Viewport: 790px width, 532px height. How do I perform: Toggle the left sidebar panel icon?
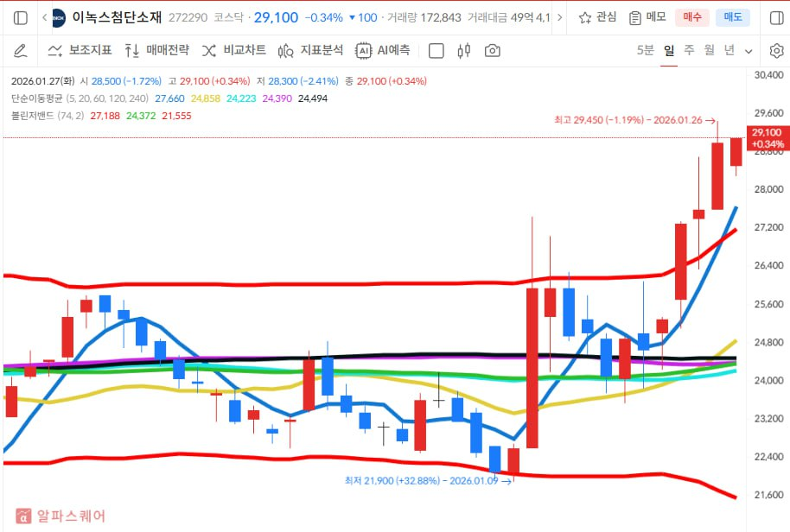(21, 17)
